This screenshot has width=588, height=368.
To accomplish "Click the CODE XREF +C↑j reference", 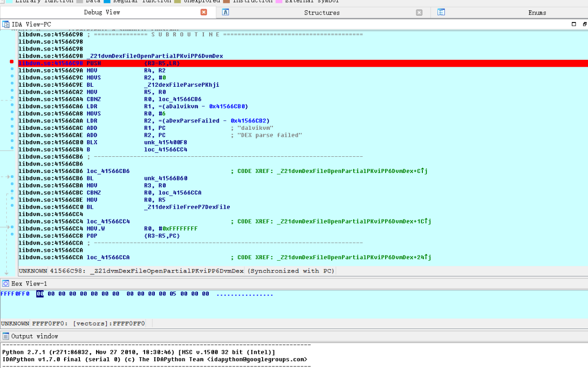I will (329, 171).
